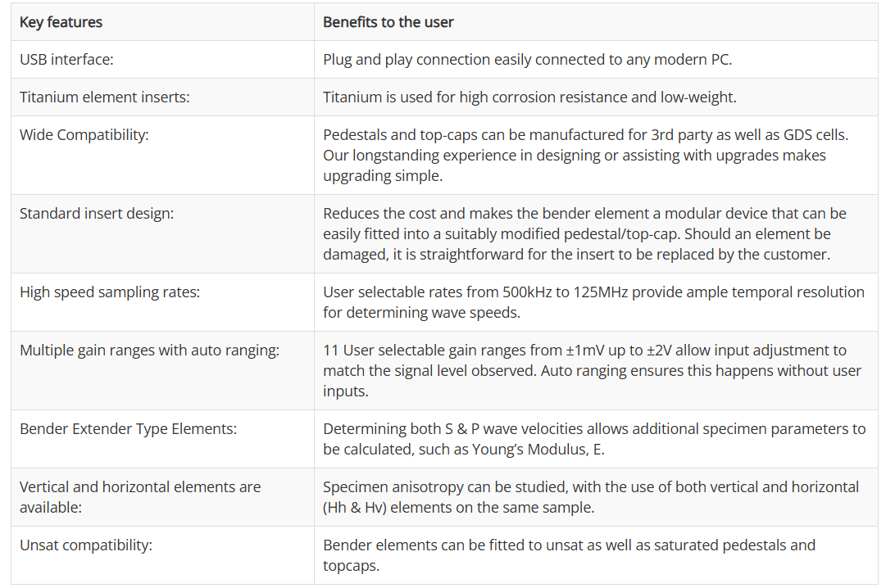Select 'Titanium element inserts:' feature cell
Screen dimensions: 886x588
(104, 97)
